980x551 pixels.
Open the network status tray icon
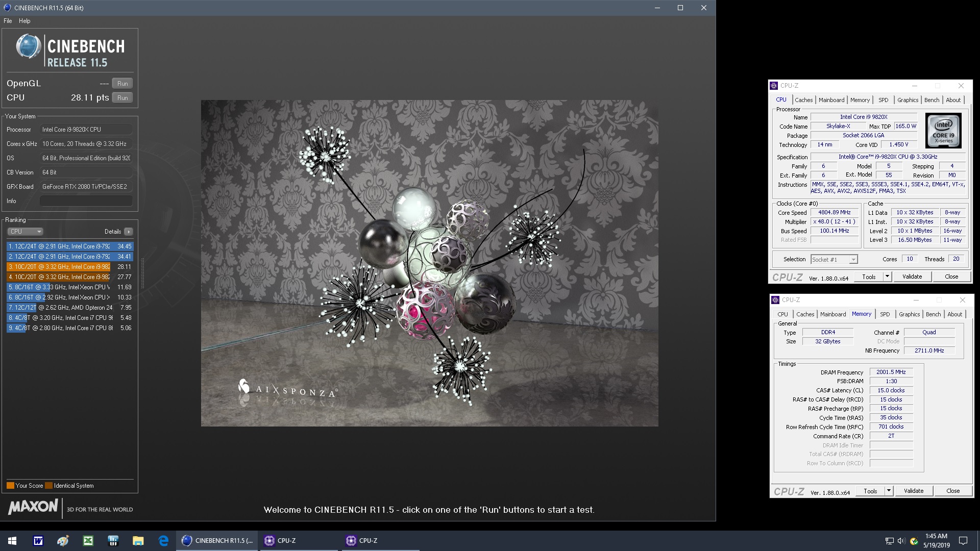(x=889, y=541)
